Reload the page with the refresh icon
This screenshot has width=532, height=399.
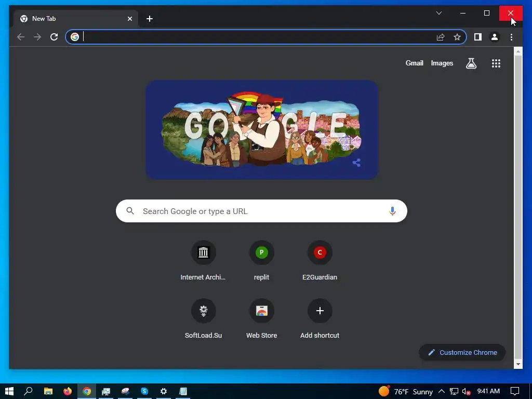54,37
